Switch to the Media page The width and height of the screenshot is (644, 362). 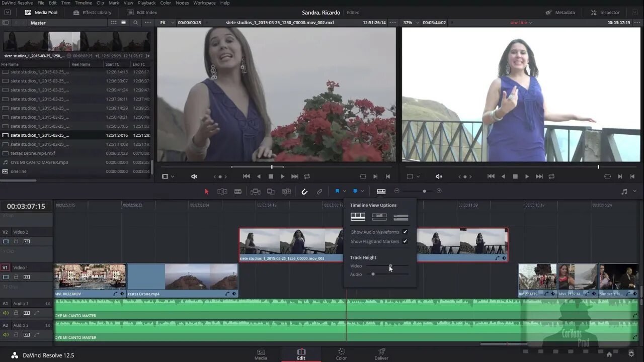point(261,354)
